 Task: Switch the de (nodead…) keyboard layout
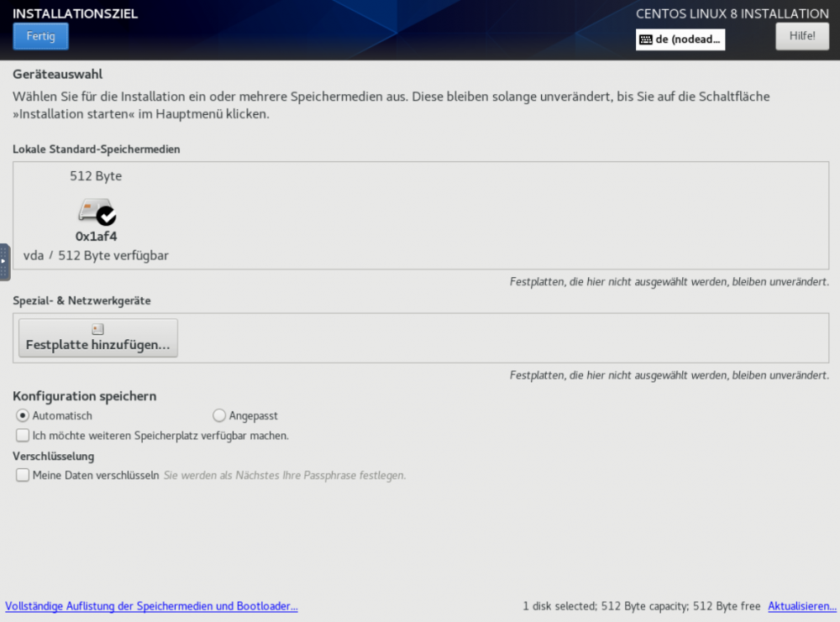pos(680,39)
